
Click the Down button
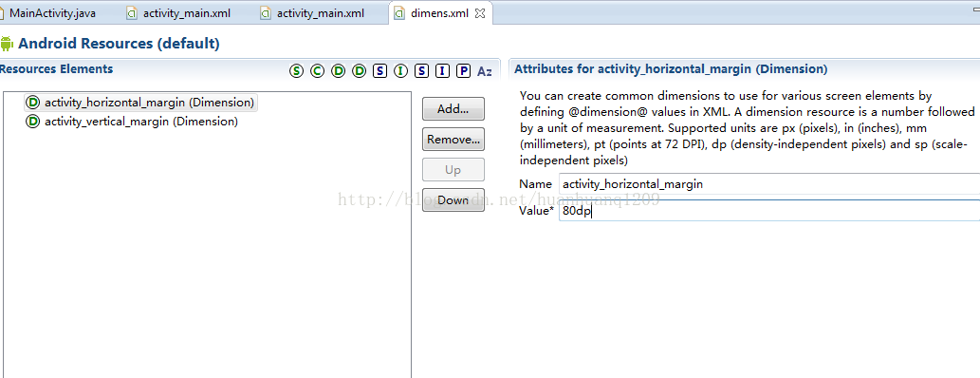453,200
